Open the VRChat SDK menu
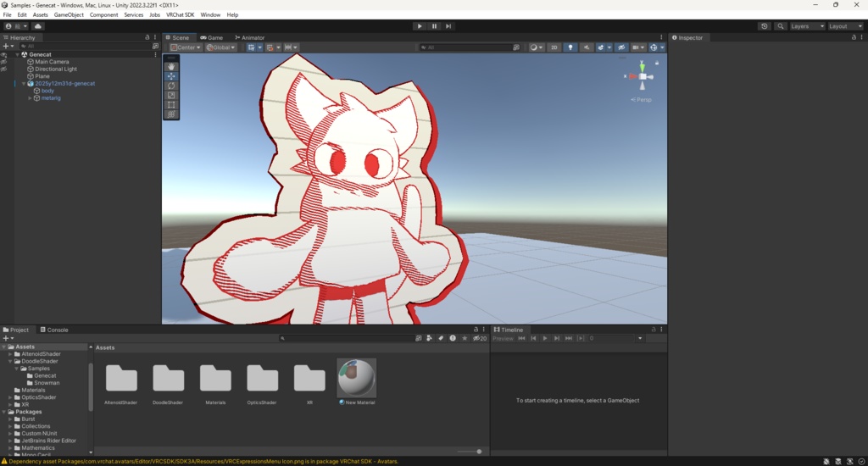Screen dimensions: 868x466 180,15
